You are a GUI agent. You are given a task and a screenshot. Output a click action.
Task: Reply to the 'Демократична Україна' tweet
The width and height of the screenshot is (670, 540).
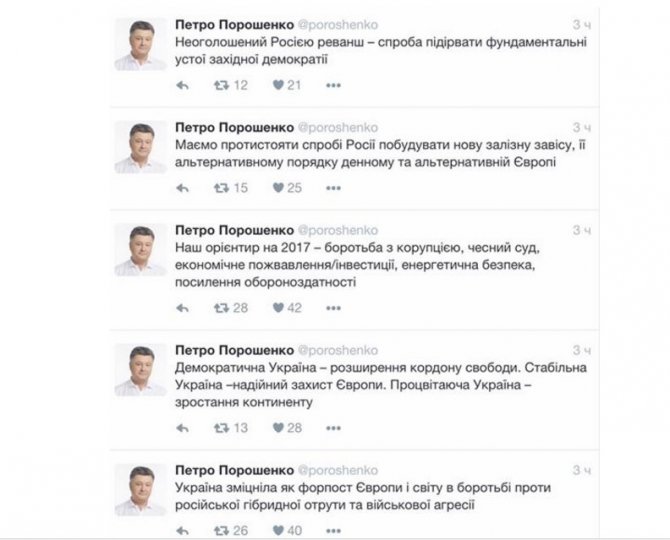pyautogui.click(x=182, y=428)
